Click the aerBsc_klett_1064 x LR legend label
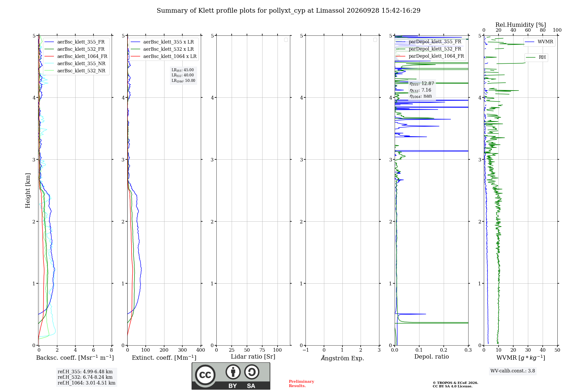This screenshot has height=392, width=577. pos(170,56)
